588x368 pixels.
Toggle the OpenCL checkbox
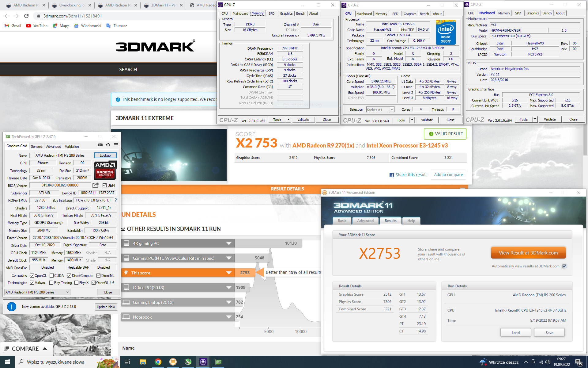click(32, 276)
